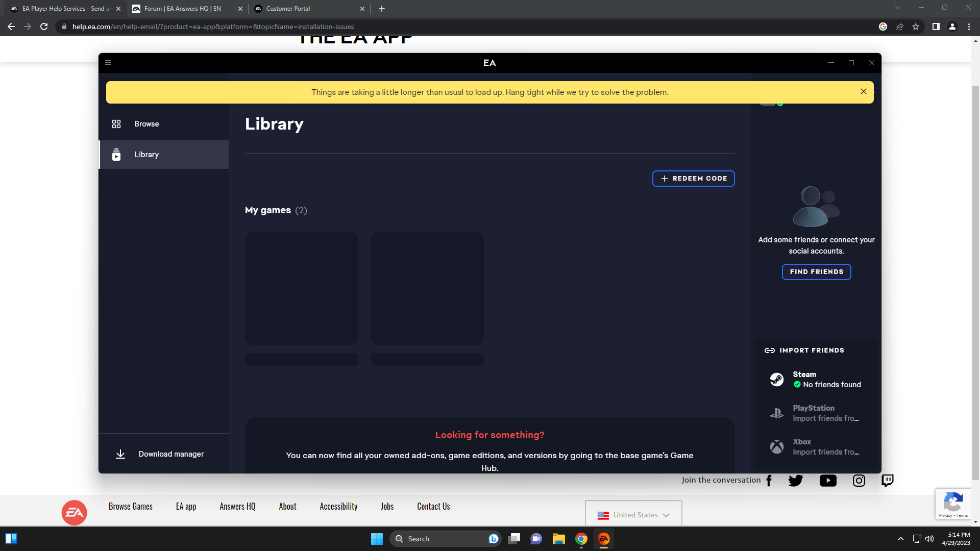Click the Redeem Code button
The width and height of the screenshot is (980, 551).
click(x=693, y=179)
